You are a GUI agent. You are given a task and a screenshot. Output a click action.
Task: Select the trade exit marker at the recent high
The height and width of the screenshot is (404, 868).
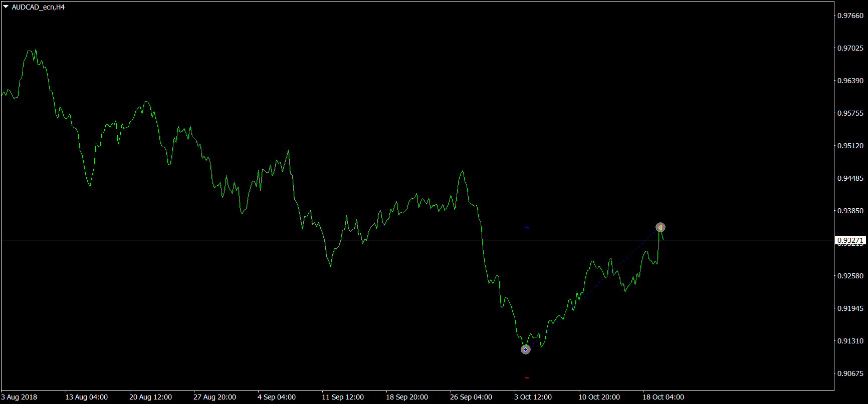[x=661, y=227]
